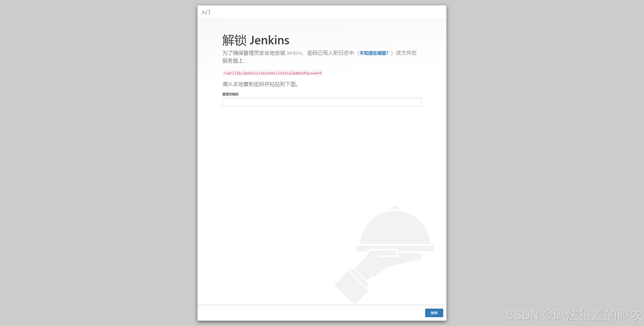Image resolution: width=644 pixels, height=326 pixels.
Task: Click the 请从本地复制密码并粘贴到下面 instruction
Action: 260,84
